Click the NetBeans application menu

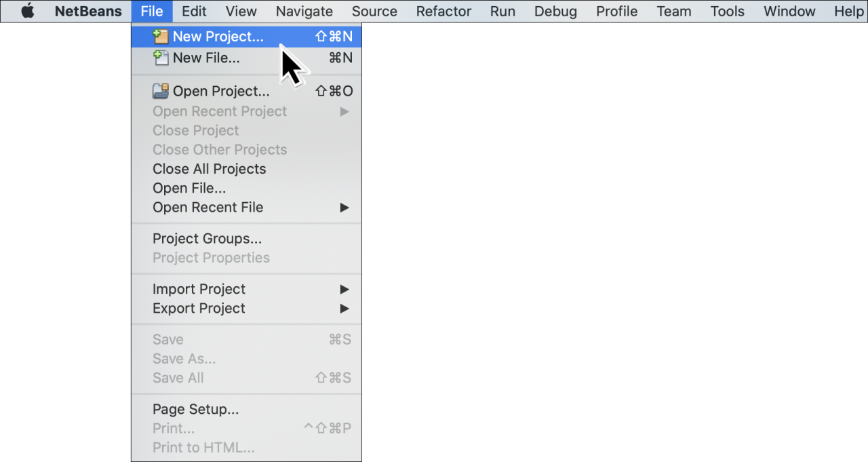point(87,11)
